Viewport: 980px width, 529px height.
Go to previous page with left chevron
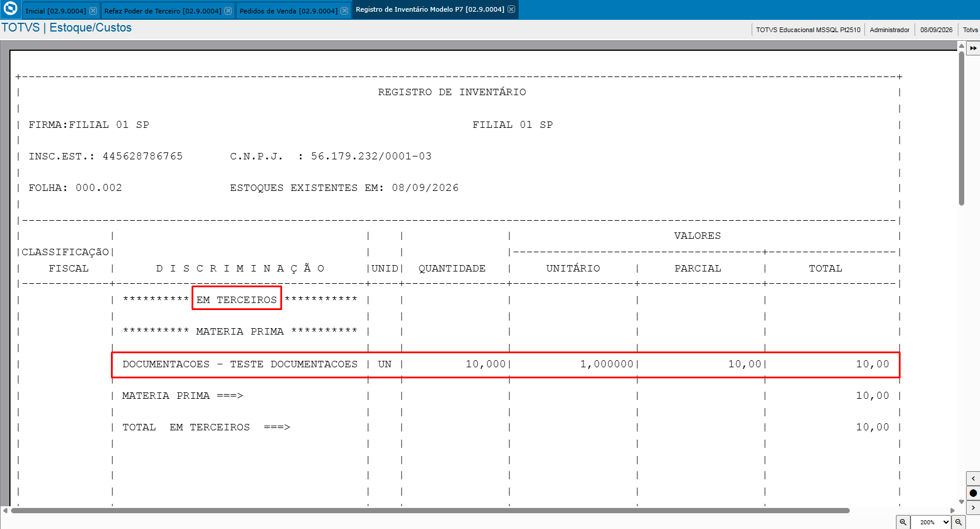[x=973, y=479]
